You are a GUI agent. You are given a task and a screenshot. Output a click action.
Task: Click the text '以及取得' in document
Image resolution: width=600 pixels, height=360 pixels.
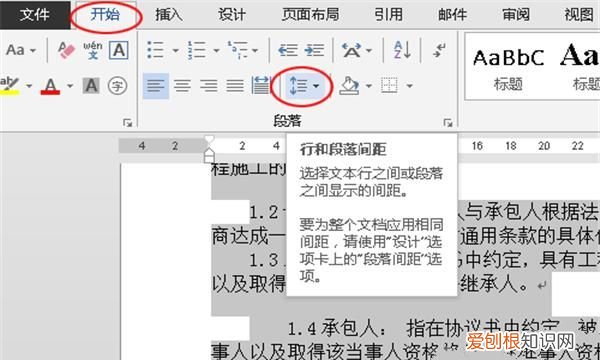pyautogui.click(x=249, y=284)
